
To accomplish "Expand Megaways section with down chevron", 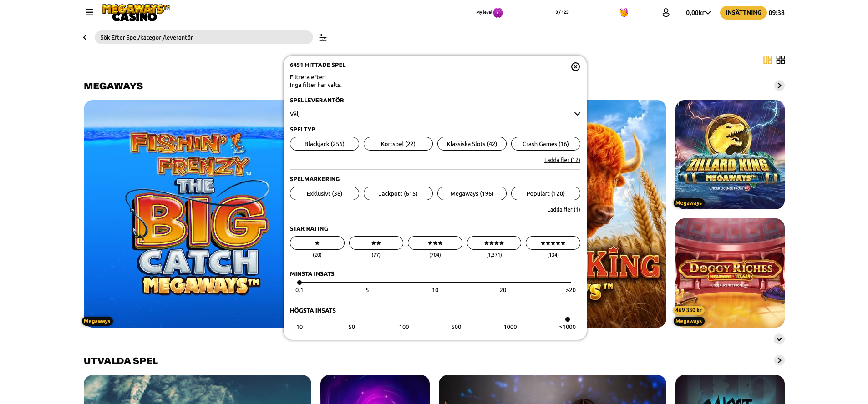I will [779, 339].
